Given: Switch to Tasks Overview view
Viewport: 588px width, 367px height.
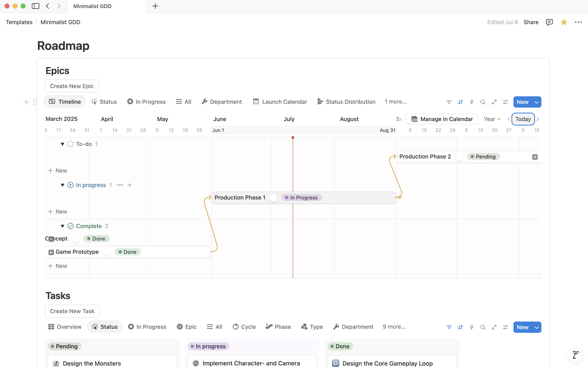Looking at the screenshot, I should pos(65,327).
